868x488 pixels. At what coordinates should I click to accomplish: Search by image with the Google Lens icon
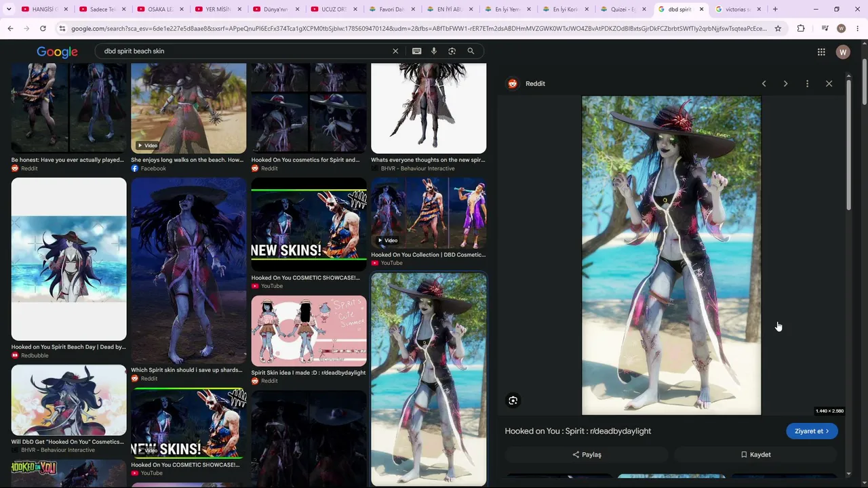point(452,51)
